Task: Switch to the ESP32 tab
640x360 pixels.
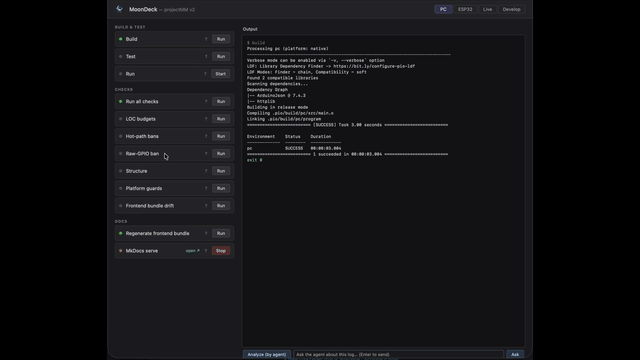Action: pyautogui.click(x=465, y=9)
